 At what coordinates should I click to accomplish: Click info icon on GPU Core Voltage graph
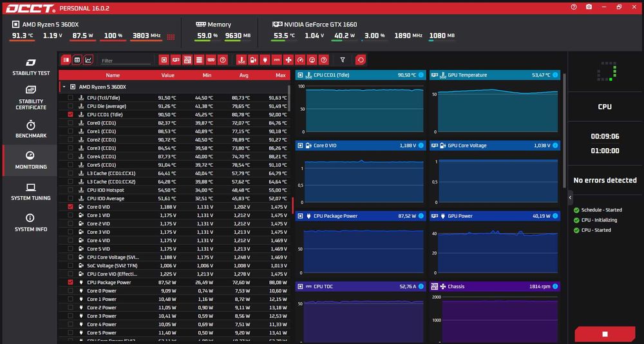tap(555, 146)
